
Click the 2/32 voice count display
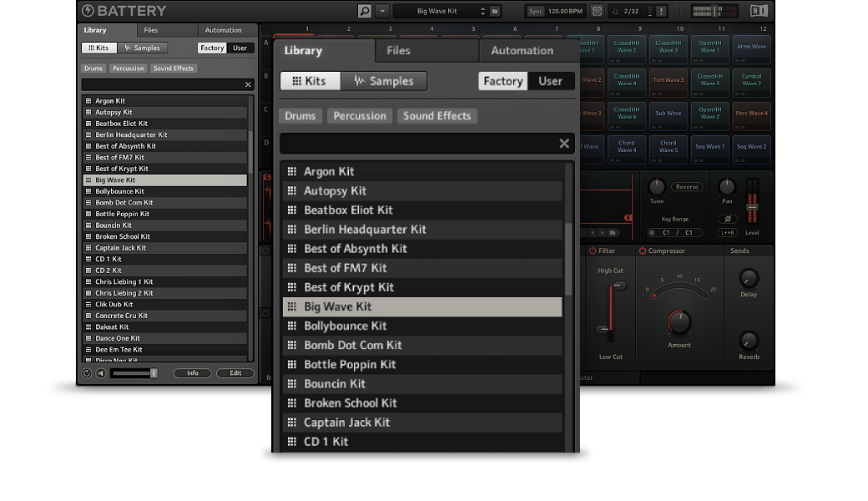coord(631,11)
